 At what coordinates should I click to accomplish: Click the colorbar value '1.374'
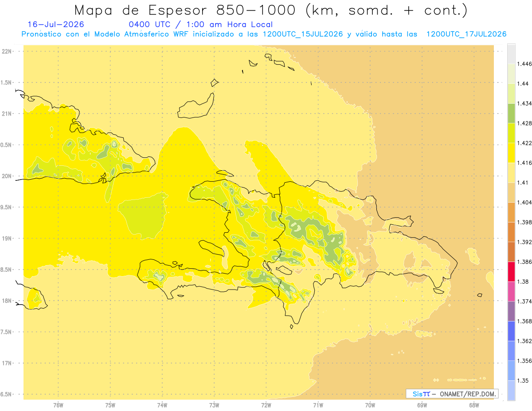(524, 301)
